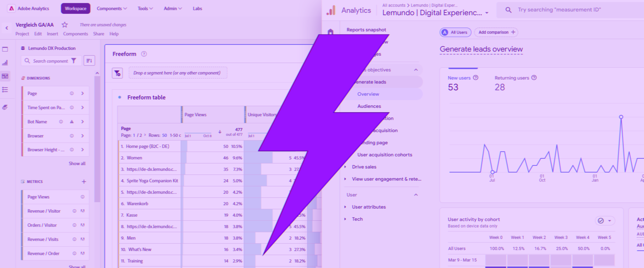The image size is (644, 268).
Task: Click the Google Analytics logo
Action: coord(331,11)
